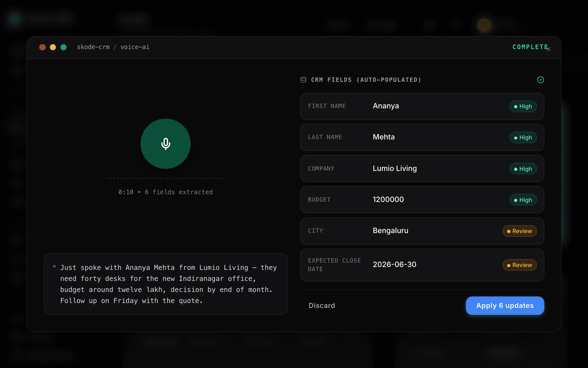588x368 pixels.
Task: Click the FIRST NAME field label
Action: (x=327, y=106)
